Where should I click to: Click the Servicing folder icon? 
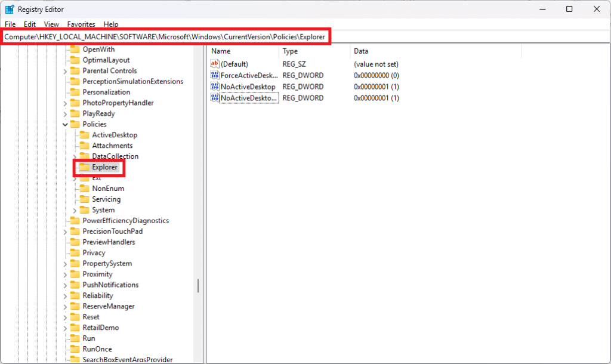[x=84, y=199]
